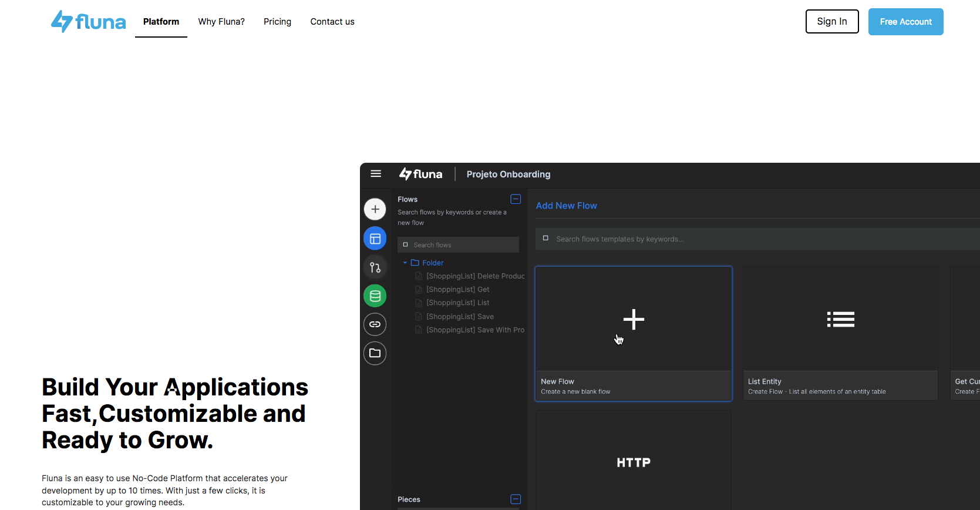Open the green database sidebar icon
980x510 pixels.
click(x=375, y=296)
